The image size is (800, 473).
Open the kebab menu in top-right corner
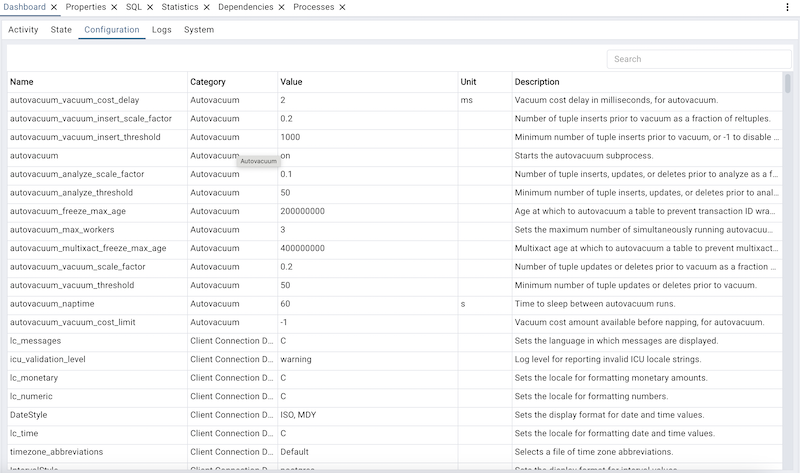(x=787, y=7)
